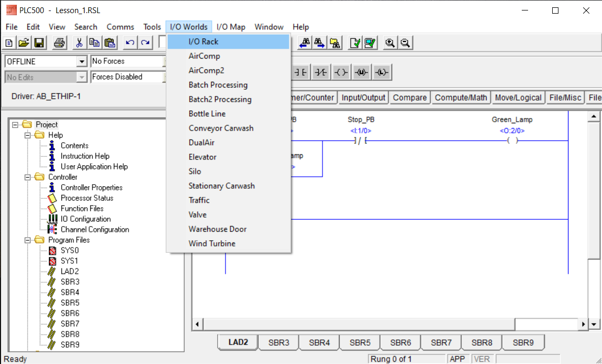
Task: Click the Verify File checkmark icon
Action: point(355,42)
